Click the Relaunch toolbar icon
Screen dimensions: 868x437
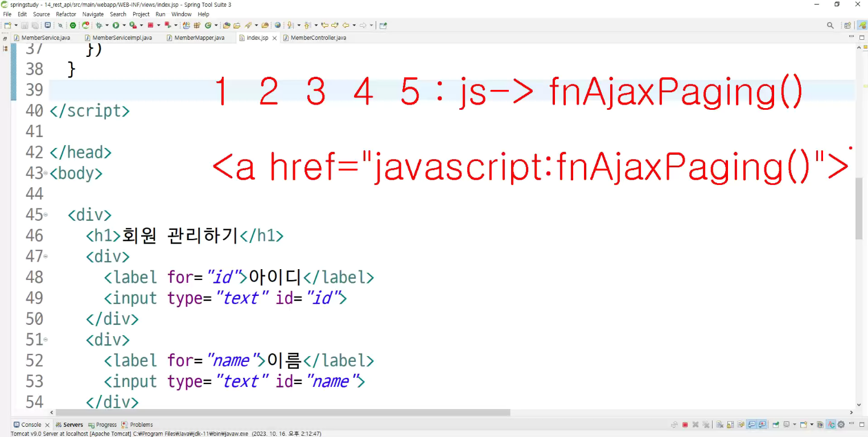point(86,26)
